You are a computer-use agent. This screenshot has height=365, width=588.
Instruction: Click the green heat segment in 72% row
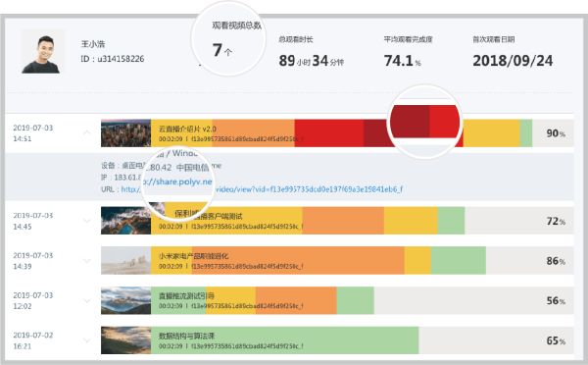(x=451, y=221)
